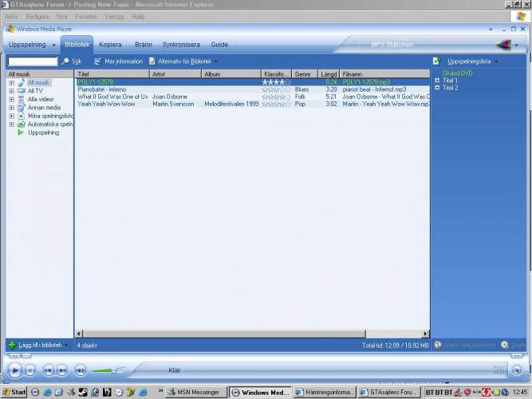Skip to the next track
This screenshot has width=532, height=399.
61,370
